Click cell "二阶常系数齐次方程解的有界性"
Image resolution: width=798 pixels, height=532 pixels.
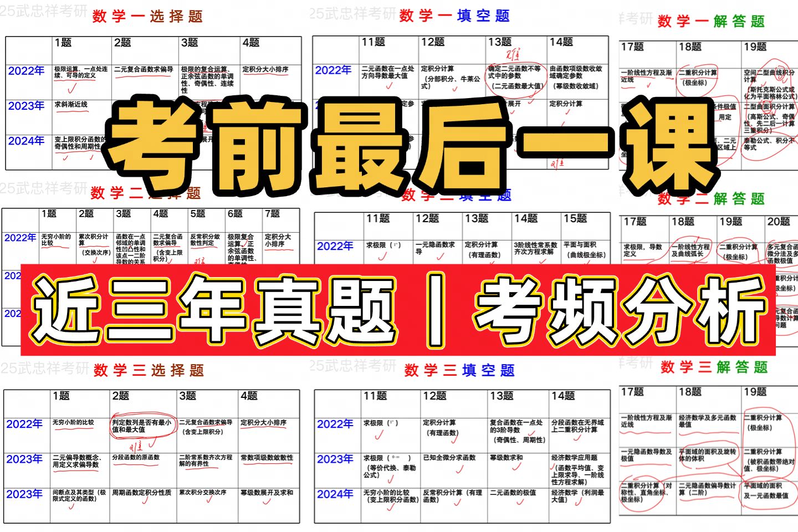(x=206, y=461)
